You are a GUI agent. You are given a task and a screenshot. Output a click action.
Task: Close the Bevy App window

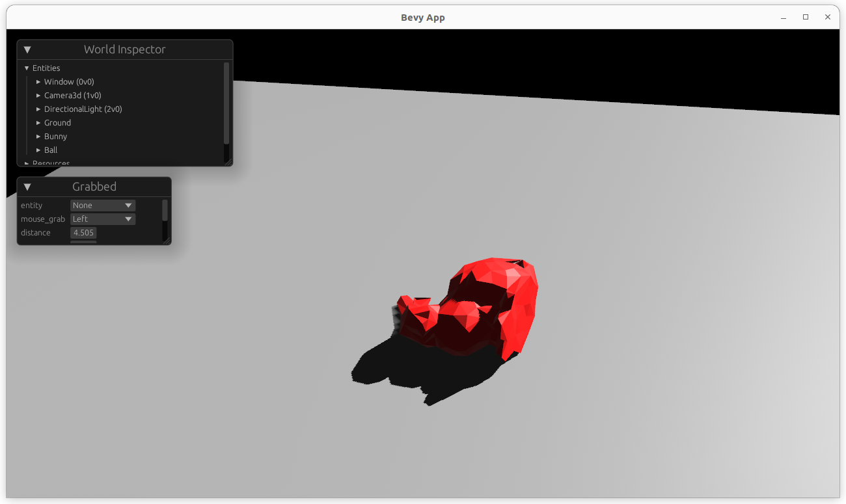pos(828,18)
